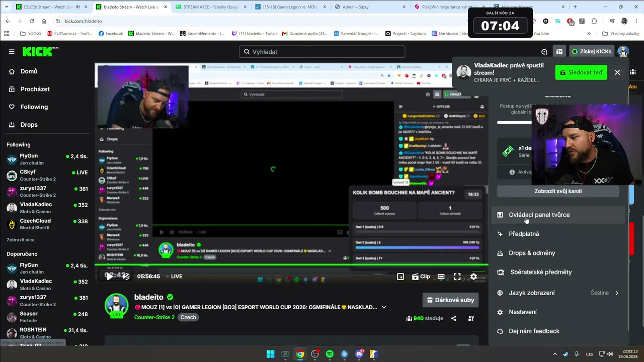This screenshot has height=362, width=644.
Task: Open the profile avatar menu
Action: (623, 51)
